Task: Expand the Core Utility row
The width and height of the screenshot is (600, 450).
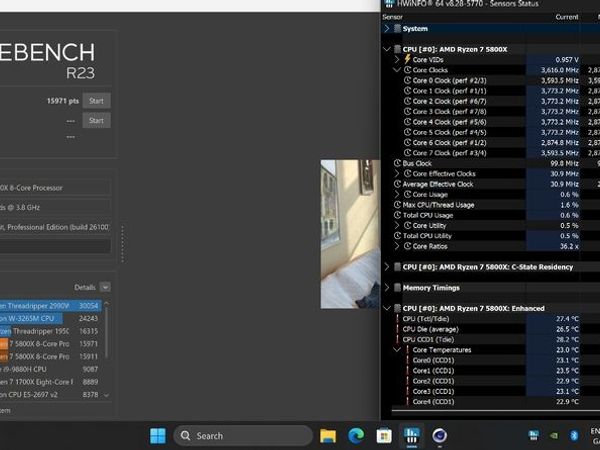Action: pyautogui.click(x=397, y=225)
